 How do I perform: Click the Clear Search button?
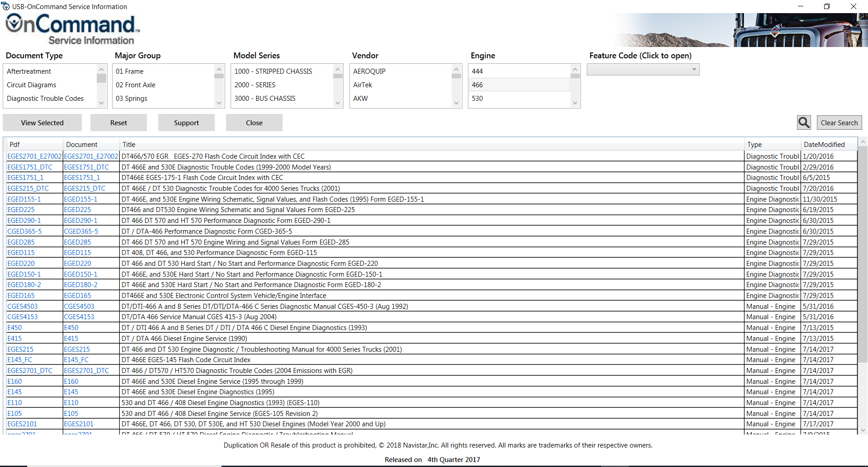(839, 123)
